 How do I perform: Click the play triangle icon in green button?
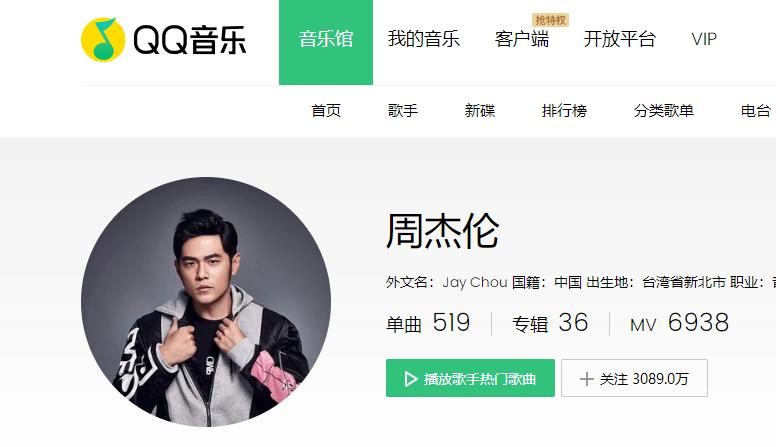[x=411, y=379]
